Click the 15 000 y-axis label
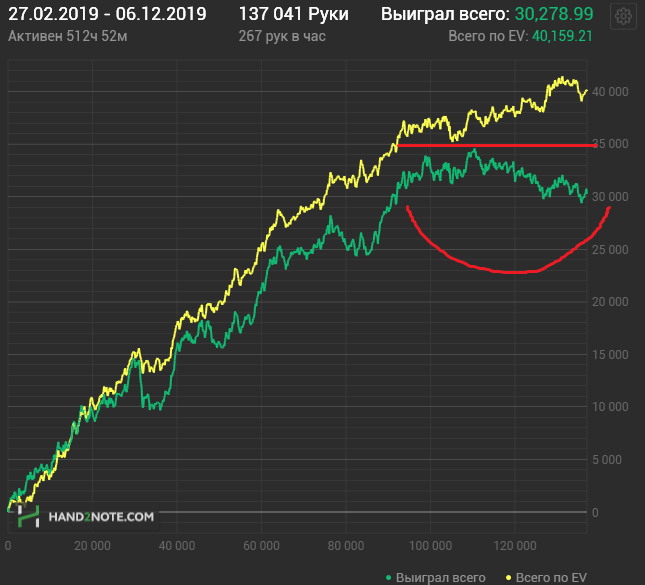 610,355
